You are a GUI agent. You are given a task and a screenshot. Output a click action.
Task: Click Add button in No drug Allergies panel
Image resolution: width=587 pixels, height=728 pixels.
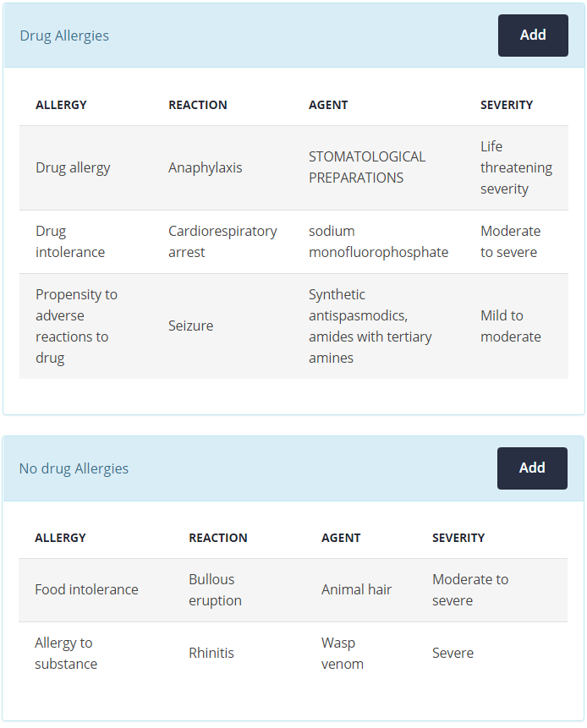point(531,468)
